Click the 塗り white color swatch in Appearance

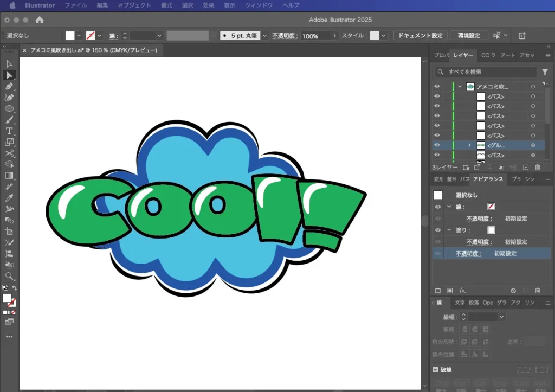point(491,230)
